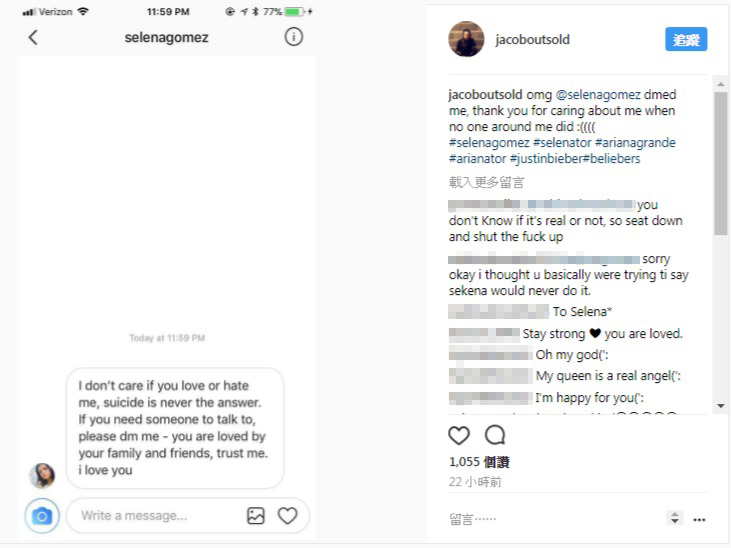The image size is (731, 548).
Task: Click the comments scrollbar down arrow
Action: click(x=721, y=406)
